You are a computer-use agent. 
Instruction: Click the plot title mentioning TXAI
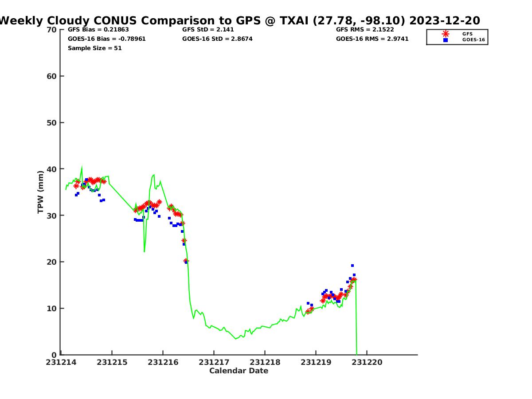coord(239,20)
